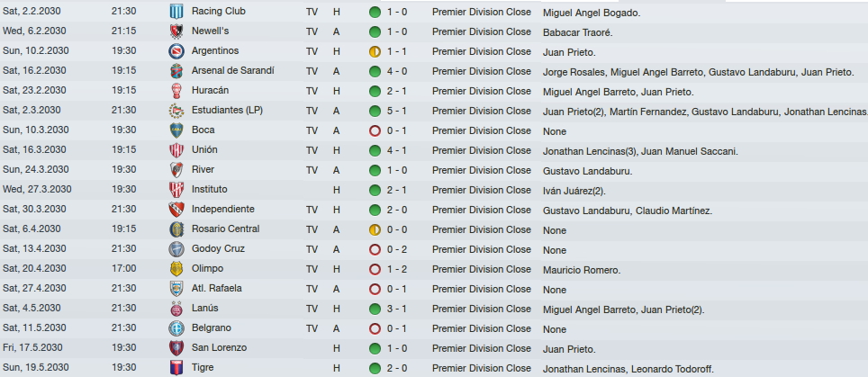Open Estudiantes (LP) team link
Viewport: 868px width, 377px height.
pyautogui.click(x=227, y=110)
